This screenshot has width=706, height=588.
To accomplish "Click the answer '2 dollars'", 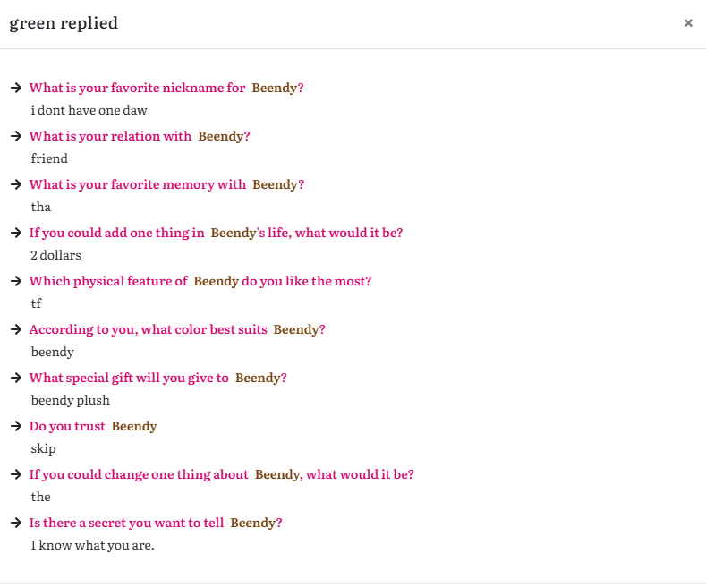I will tap(55, 255).
